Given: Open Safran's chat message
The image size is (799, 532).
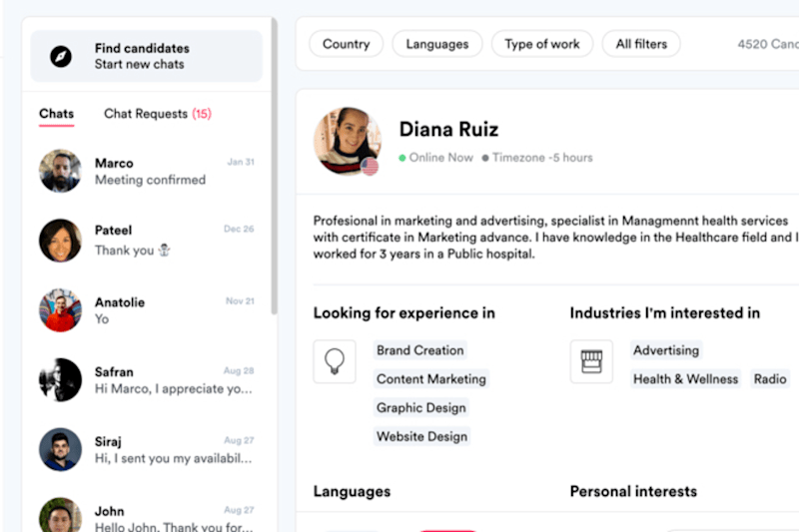Looking at the screenshot, I should [147, 379].
